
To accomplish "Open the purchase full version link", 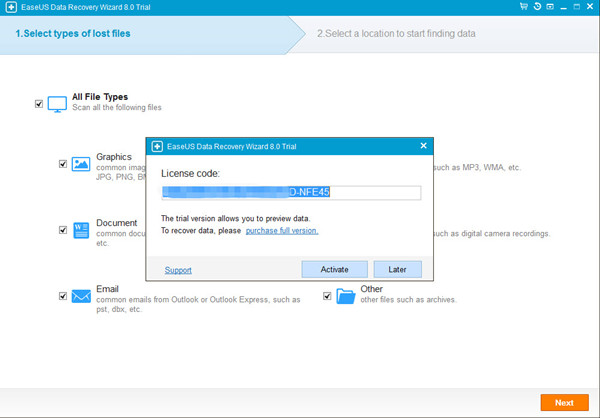I will point(282,230).
